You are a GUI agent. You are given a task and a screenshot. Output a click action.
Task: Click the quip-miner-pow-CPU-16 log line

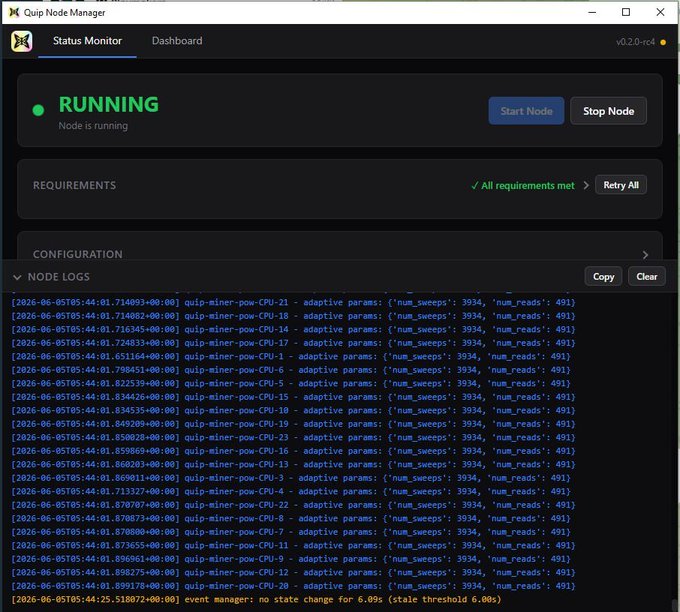(293, 451)
